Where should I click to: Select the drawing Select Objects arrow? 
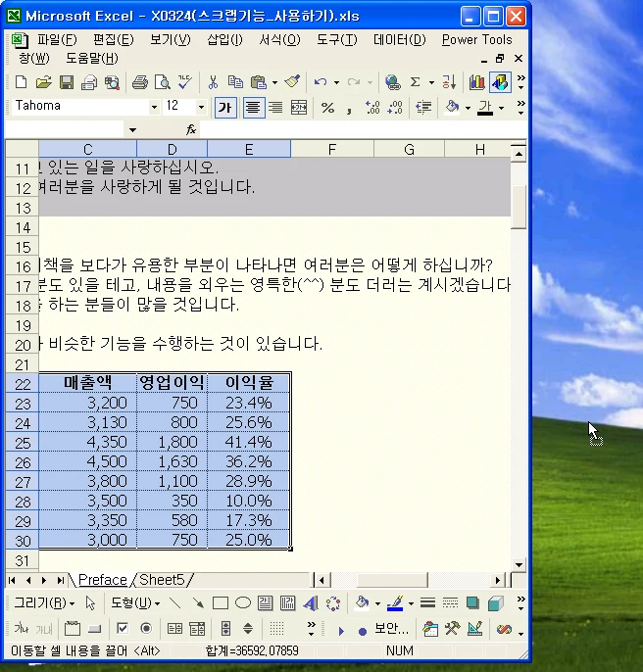click(90, 603)
